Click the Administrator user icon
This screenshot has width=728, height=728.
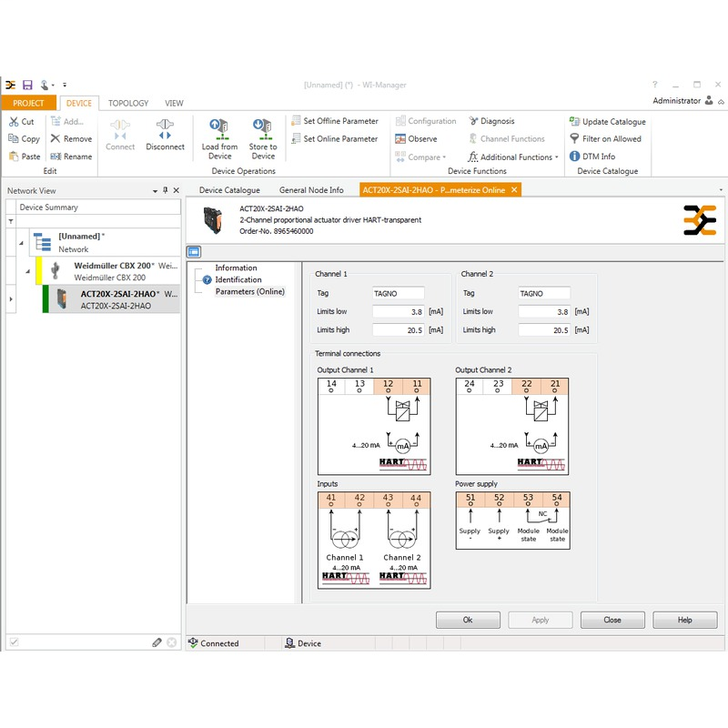click(x=709, y=100)
